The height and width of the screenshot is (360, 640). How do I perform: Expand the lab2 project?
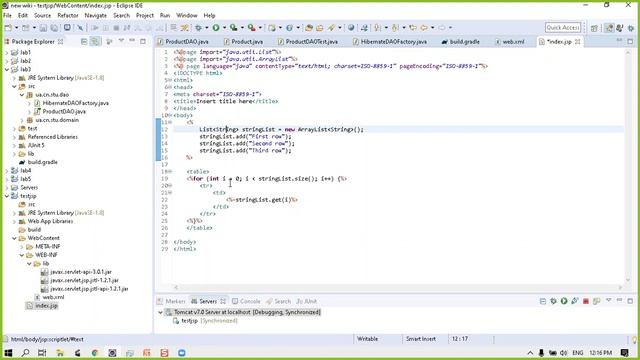click(x=7, y=61)
